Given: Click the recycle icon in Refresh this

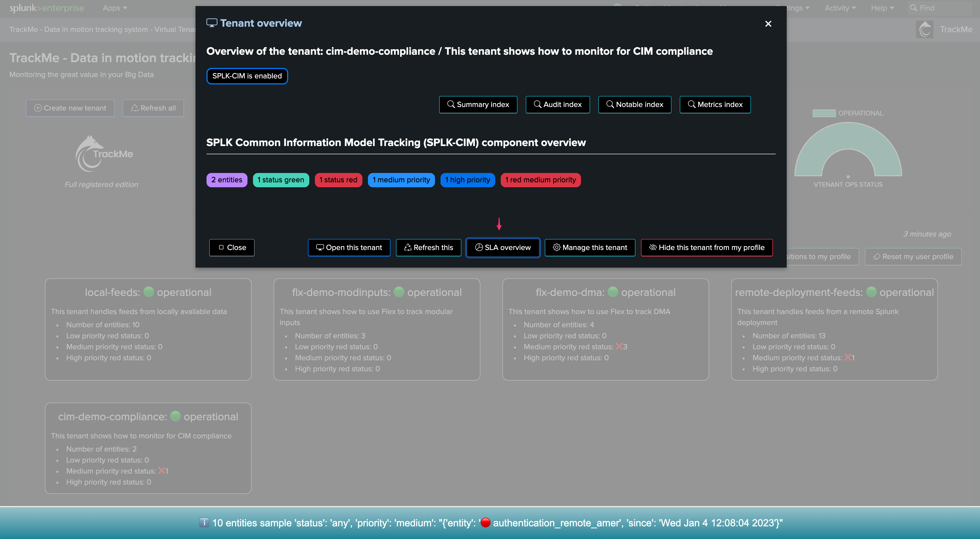Looking at the screenshot, I should tap(408, 247).
